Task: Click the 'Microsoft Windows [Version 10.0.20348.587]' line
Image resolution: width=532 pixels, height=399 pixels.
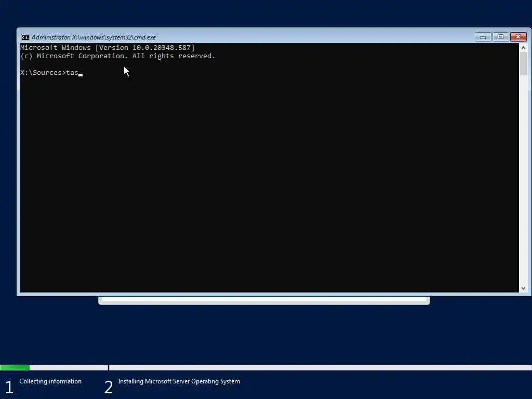Action: tap(108, 47)
